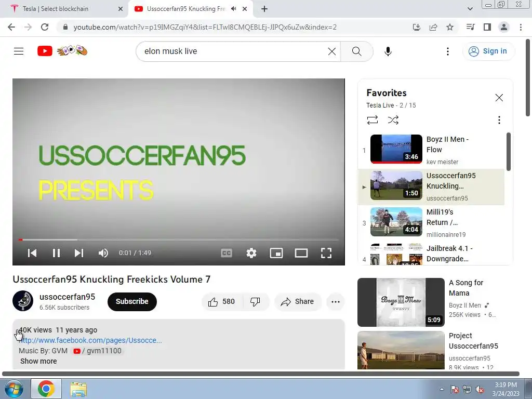Screen dimensions: 532x399
Task: Open the browser share page icon
Action: coord(433,27)
